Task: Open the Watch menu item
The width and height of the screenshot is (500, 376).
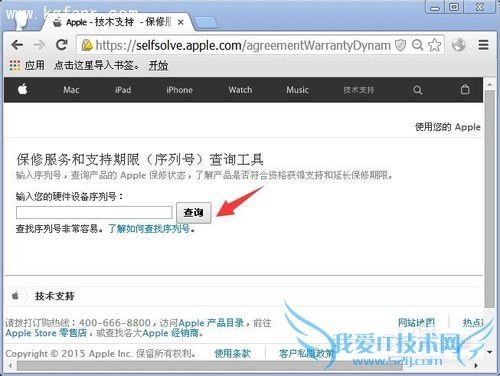Action: 240,90
